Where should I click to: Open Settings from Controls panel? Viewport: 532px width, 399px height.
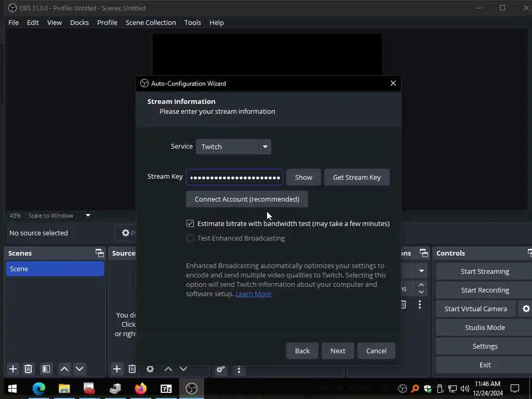[485, 346]
